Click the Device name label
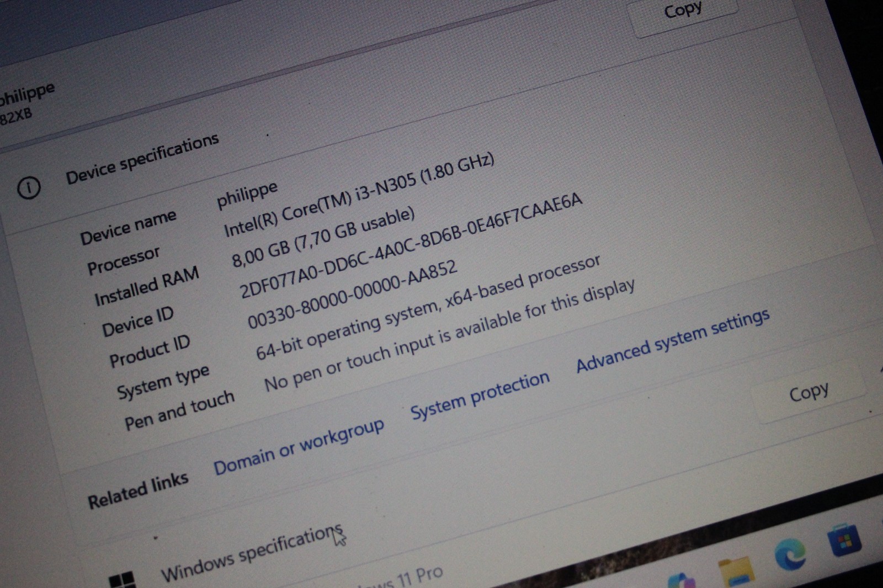Screen dimensions: 883x588 [128, 227]
